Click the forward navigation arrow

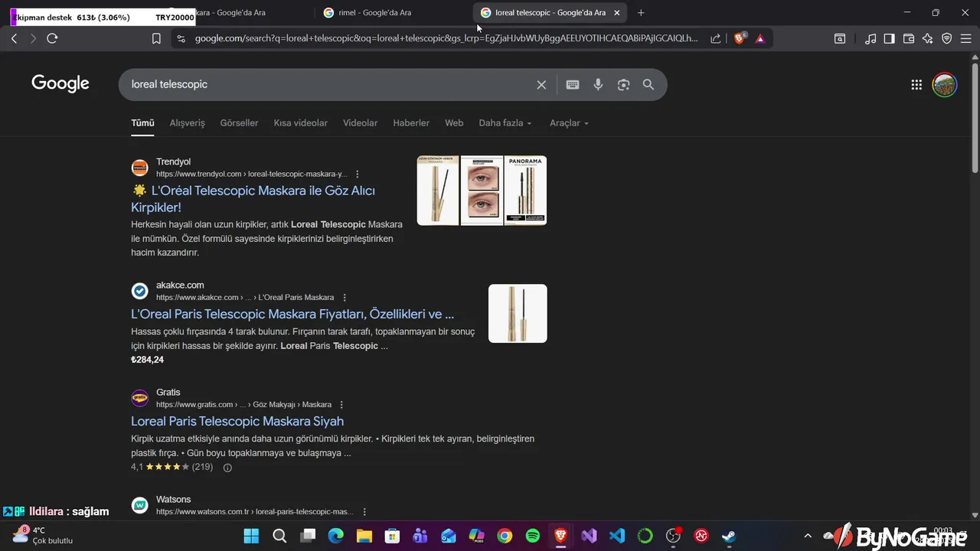33,38
